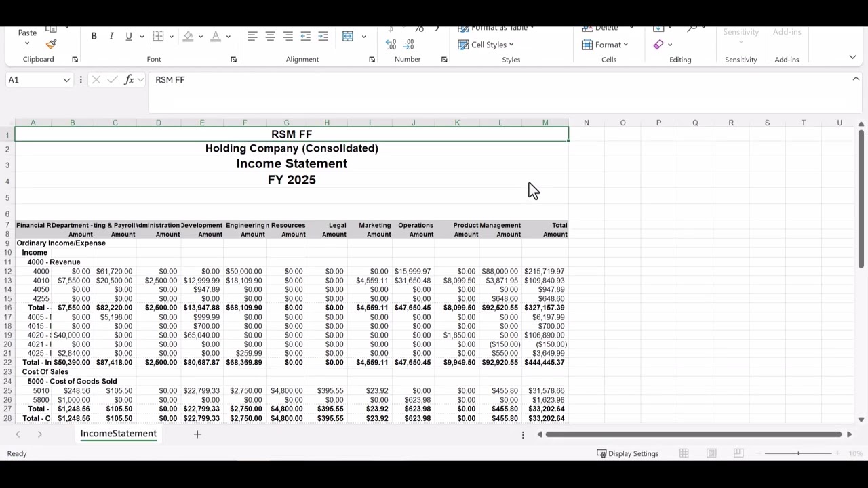Open Display Settings in status bar

627,453
